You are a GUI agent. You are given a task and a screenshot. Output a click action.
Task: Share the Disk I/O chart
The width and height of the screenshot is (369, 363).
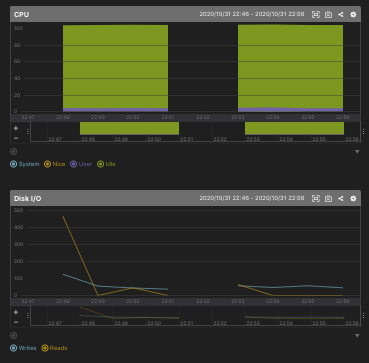click(x=340, y=198)
